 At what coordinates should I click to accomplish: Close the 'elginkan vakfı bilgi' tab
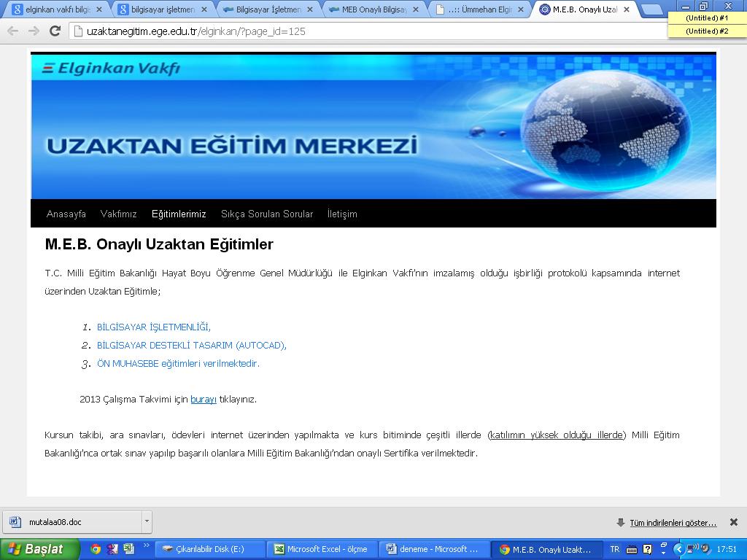[99, 9]
